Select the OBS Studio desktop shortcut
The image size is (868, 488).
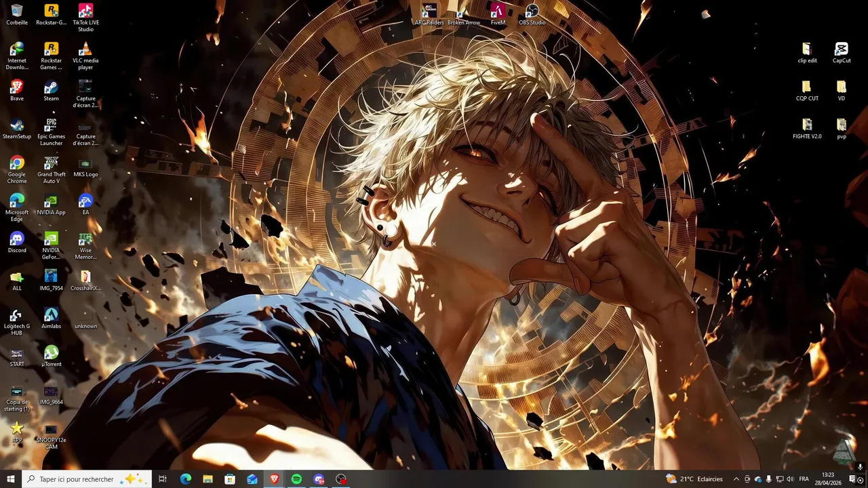[x=532, y=15]
